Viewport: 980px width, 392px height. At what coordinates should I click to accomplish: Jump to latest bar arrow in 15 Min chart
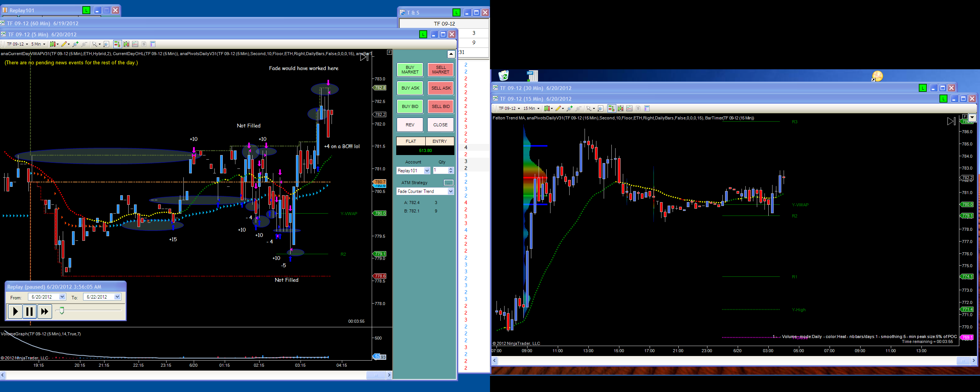click(x=951, y=121)
